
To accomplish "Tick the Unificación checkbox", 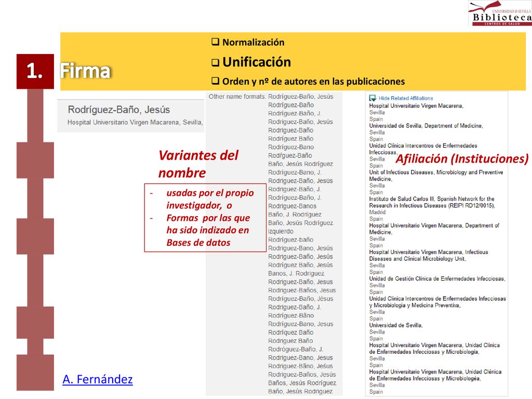I will coord(215,62).
